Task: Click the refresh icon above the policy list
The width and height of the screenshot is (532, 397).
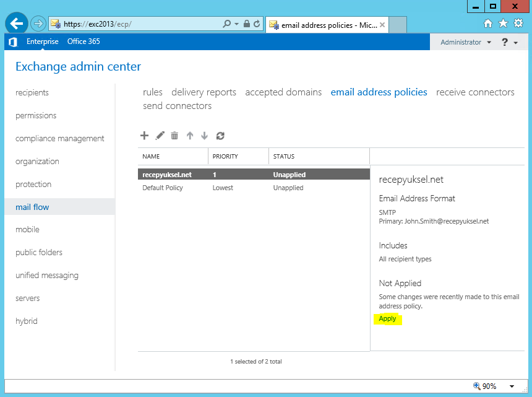Action: coord(220,136)
